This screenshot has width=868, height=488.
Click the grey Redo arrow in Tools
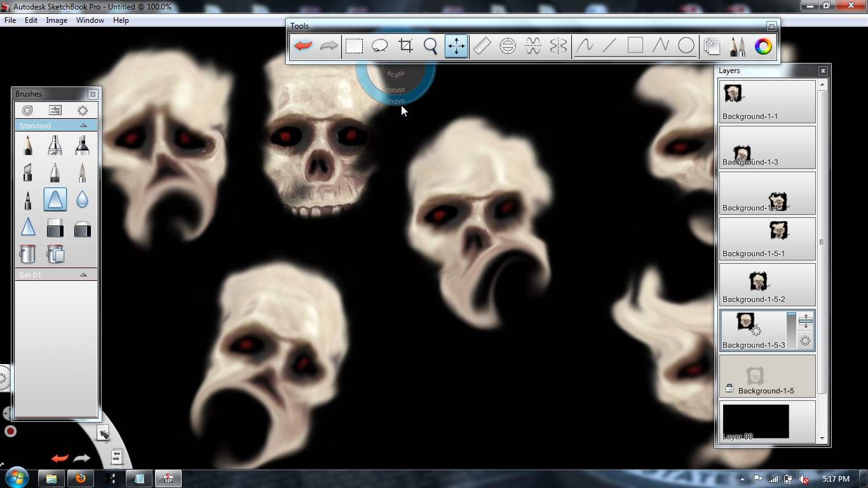[x=329, y=46]
